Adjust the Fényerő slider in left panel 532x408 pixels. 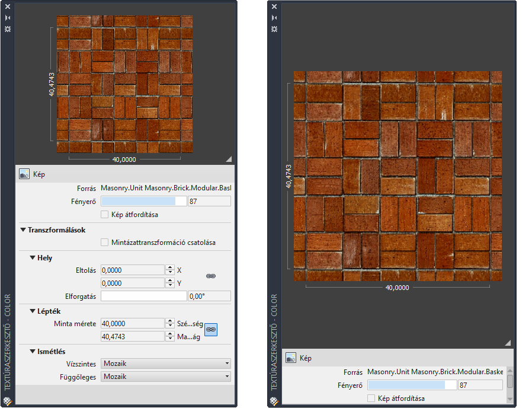(x=143, y=202)
